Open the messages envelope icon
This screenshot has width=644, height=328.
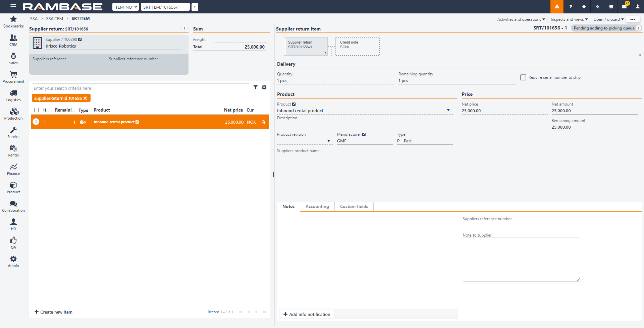click(x=624, y=7)
